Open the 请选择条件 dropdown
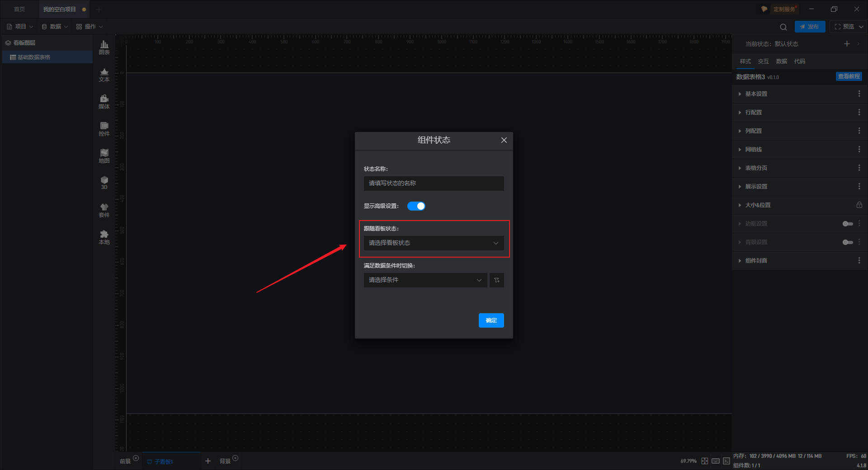The height and width of the screenshot is (470, 868). coord(425,280)
